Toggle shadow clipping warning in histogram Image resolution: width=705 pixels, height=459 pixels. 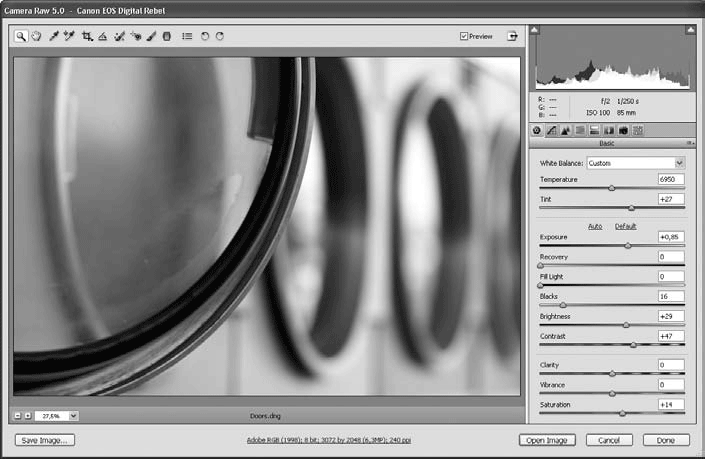point(535,31)
